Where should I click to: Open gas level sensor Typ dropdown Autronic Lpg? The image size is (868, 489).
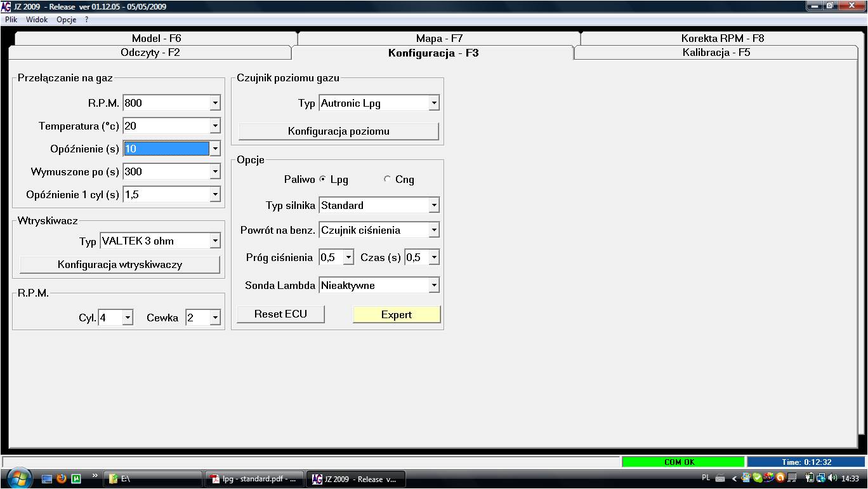(434, 103)
